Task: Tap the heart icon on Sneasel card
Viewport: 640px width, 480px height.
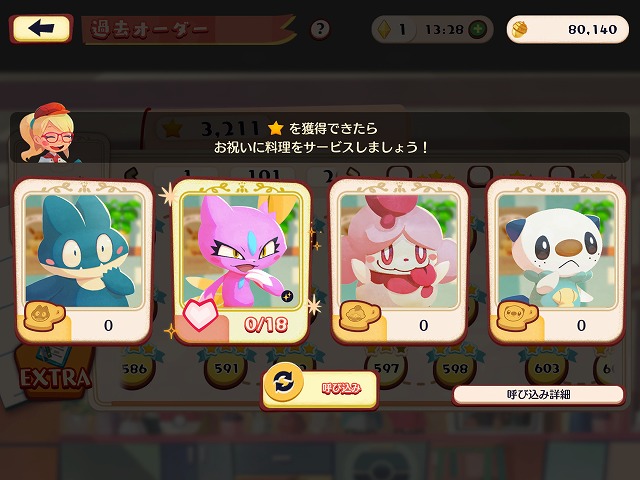Action: pyautogui.click(x=200, y=314)
